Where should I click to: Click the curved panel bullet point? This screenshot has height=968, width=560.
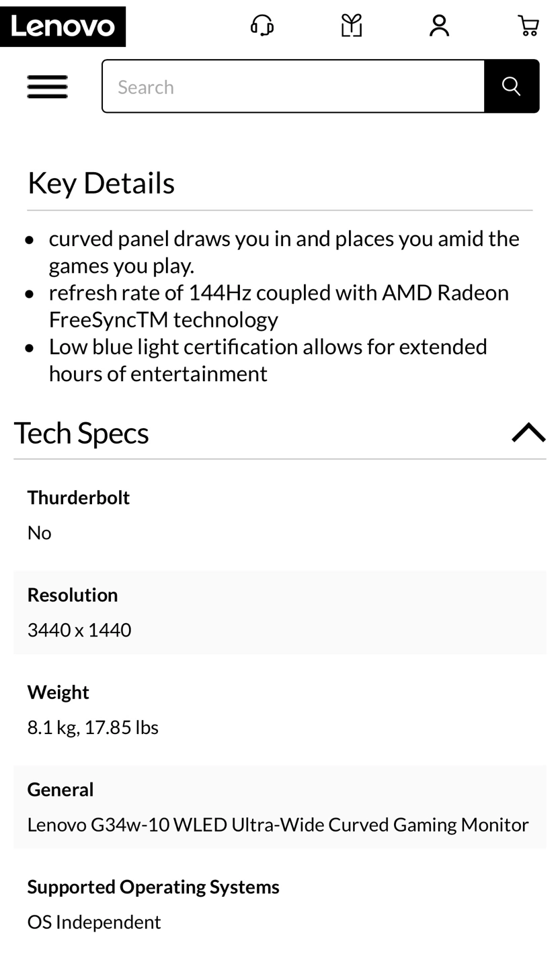[284, 252]
